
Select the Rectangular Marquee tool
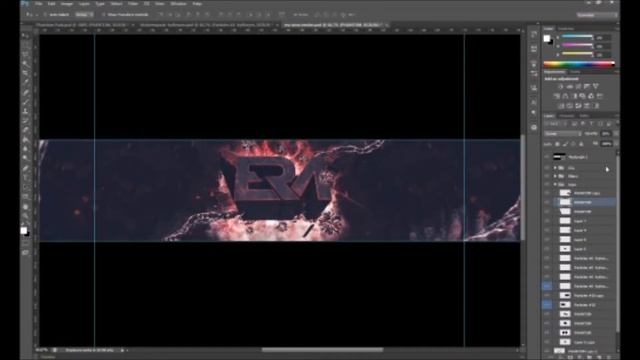(26, 45)
